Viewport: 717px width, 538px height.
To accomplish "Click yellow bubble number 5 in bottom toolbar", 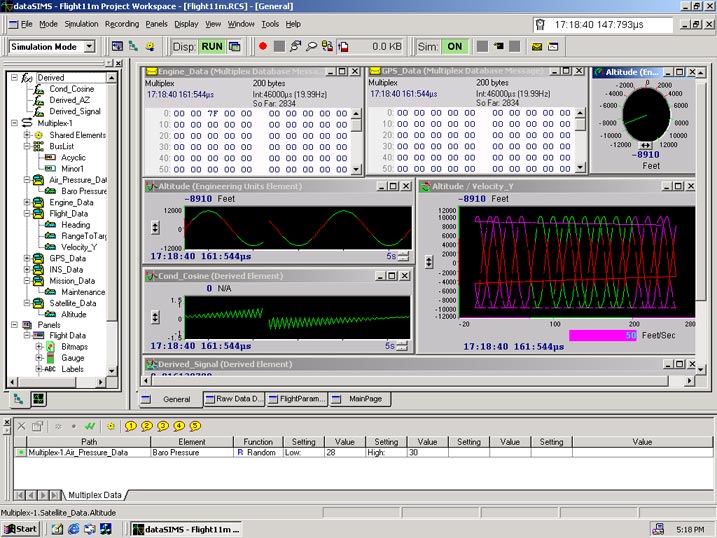I will pos(195,426).
